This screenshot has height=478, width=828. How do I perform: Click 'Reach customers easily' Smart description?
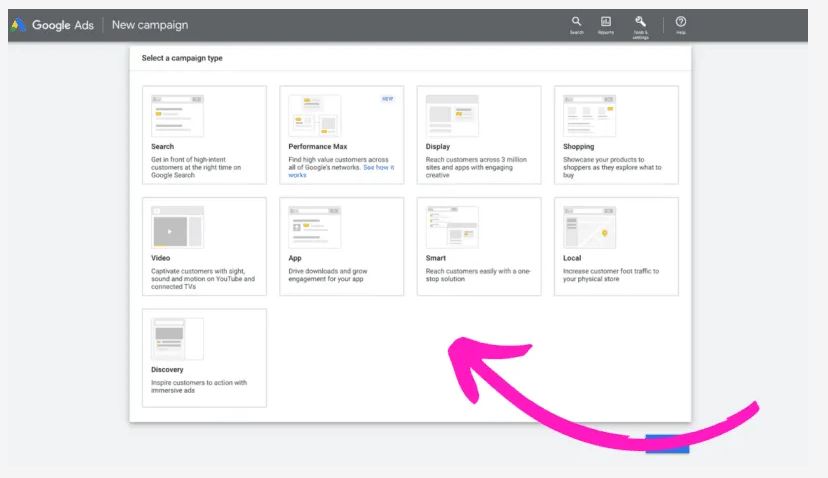tap(478, 275)
